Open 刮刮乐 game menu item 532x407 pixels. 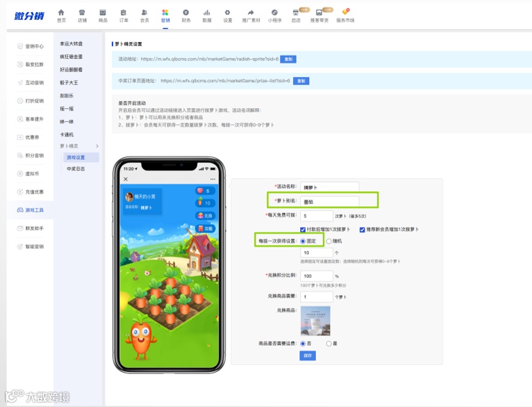[x=67, y=96]
